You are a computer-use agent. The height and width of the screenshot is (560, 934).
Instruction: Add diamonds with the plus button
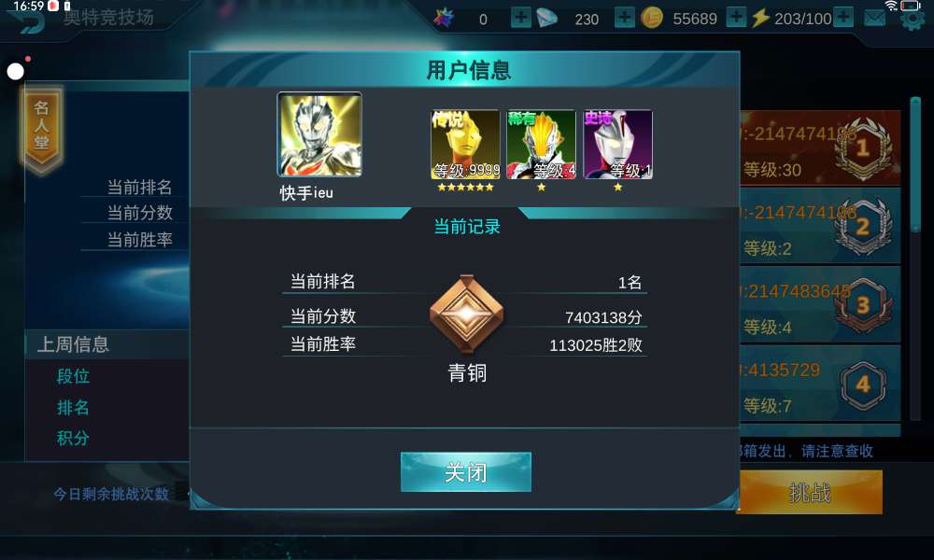point(624,17)
